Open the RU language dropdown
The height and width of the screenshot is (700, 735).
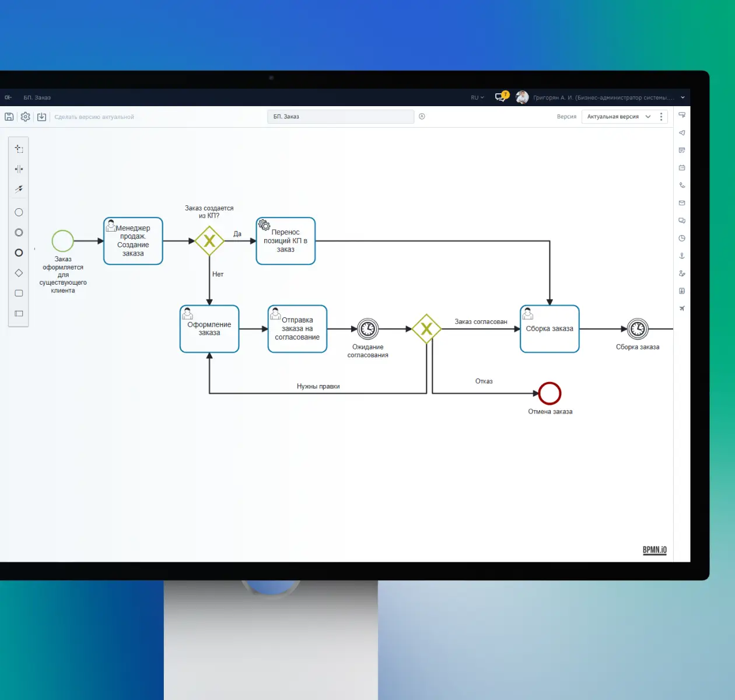(477, 97)
